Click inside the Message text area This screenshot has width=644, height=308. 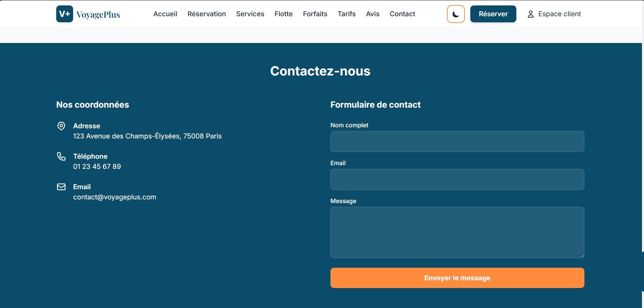point(457,233)
